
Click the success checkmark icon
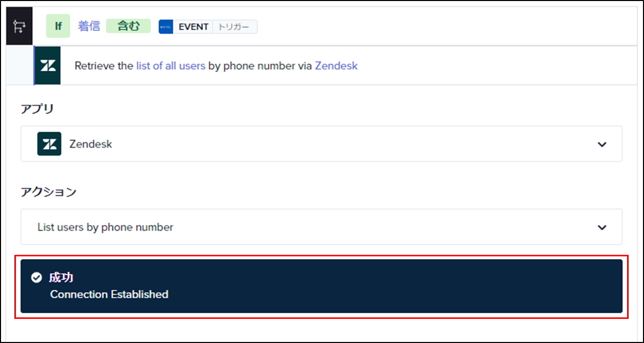[36, 278]
